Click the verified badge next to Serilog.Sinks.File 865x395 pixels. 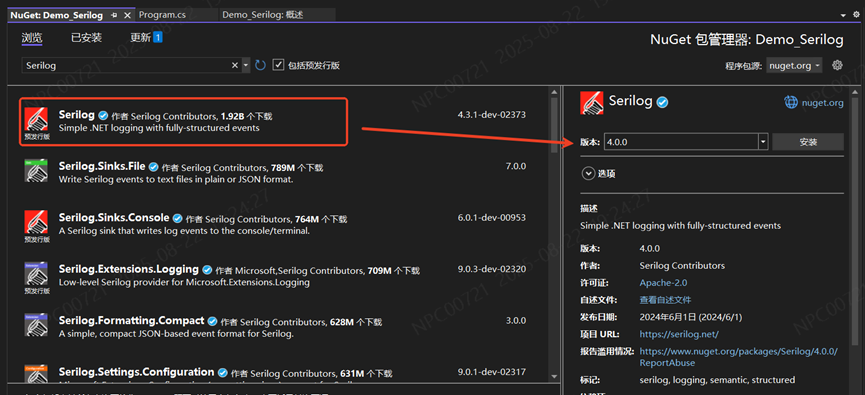[x=153, y=167]
